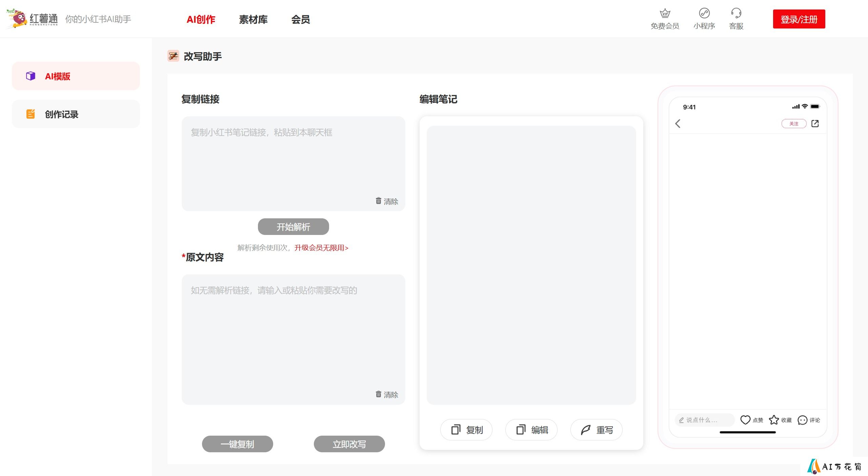Click the purple cube AI模版 icon
Viewport: 868px width, 476px height.
click(x=31, y=76)
